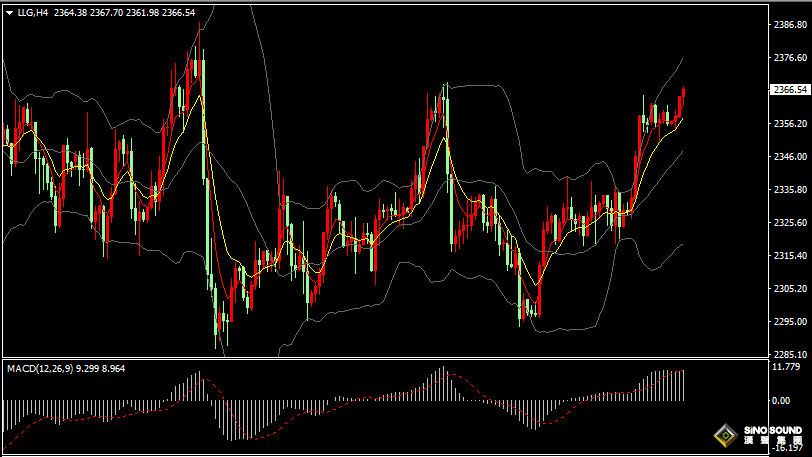Screen dimensions: 812x457
Task: Click the SINO SOUND watermark text
Action: 771,430
